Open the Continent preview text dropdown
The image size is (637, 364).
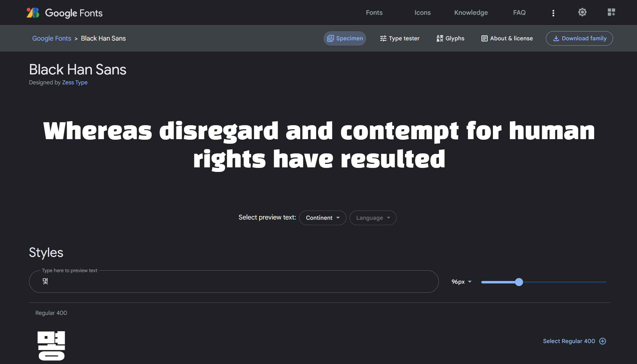tap(323, 218)
